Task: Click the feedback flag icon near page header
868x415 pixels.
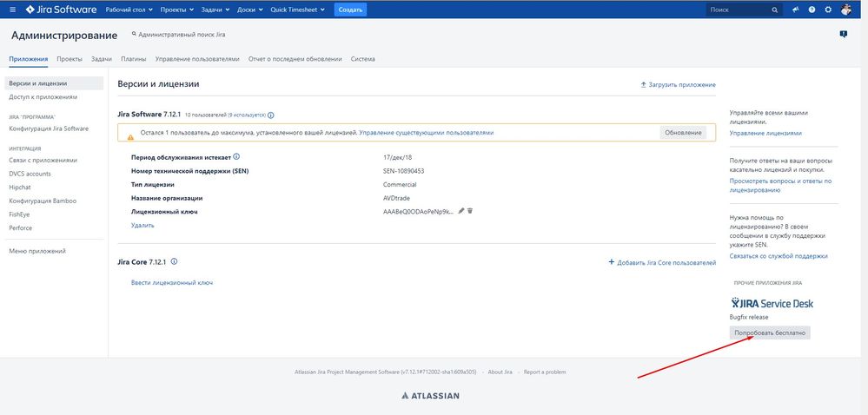Action: pos(844,35)
